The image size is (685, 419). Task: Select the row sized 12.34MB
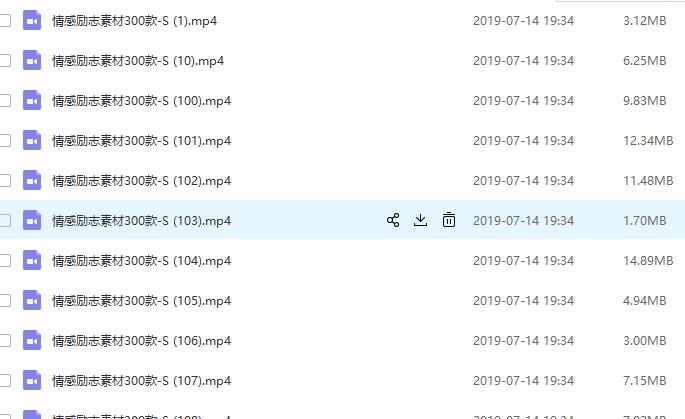tap(342, 141)
